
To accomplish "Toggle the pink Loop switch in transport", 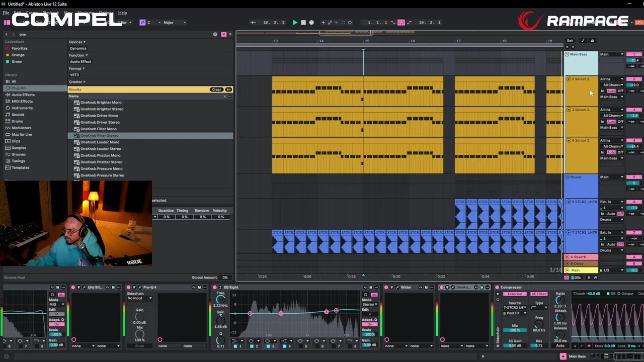I will [x=401, y=23].
